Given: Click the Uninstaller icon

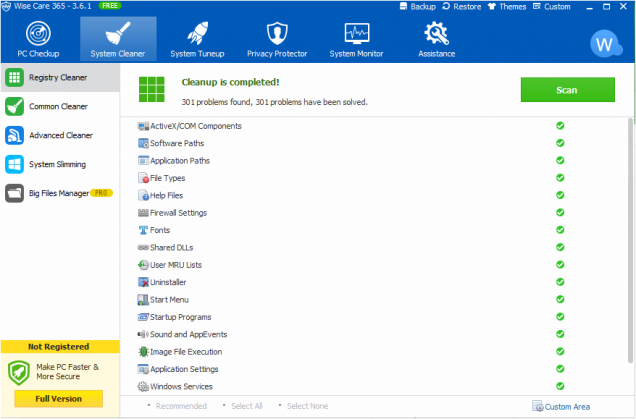Looking at the screenshot, I should (143, 282).
